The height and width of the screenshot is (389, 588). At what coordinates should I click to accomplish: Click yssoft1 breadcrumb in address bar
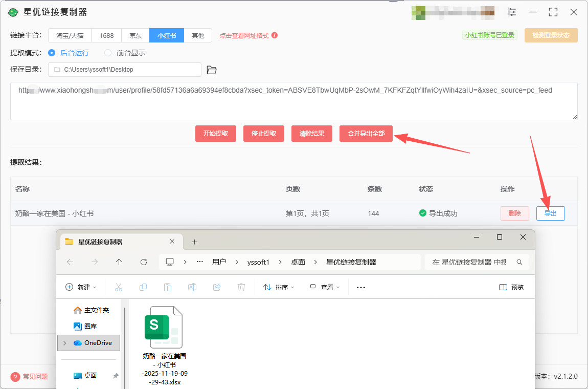258,262
